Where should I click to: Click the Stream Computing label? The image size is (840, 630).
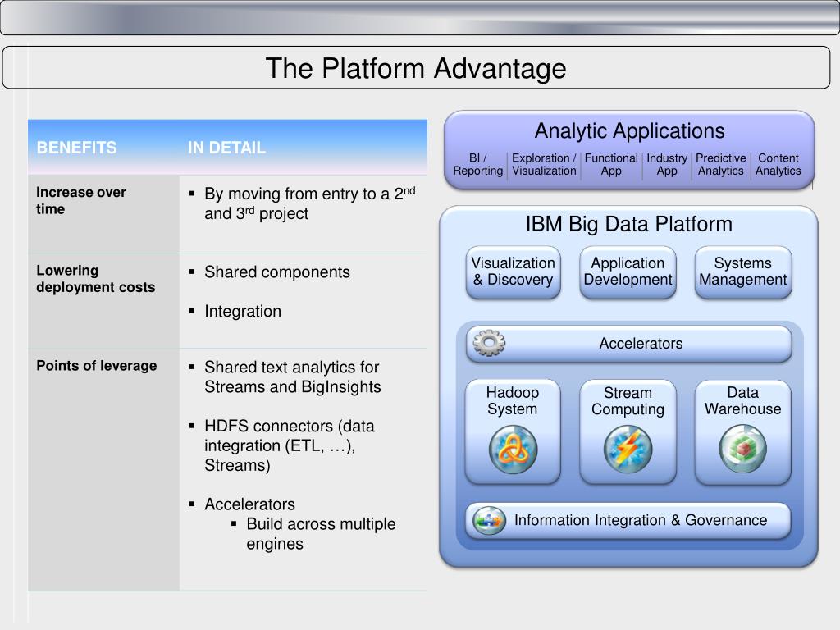[x=628, y=400]
